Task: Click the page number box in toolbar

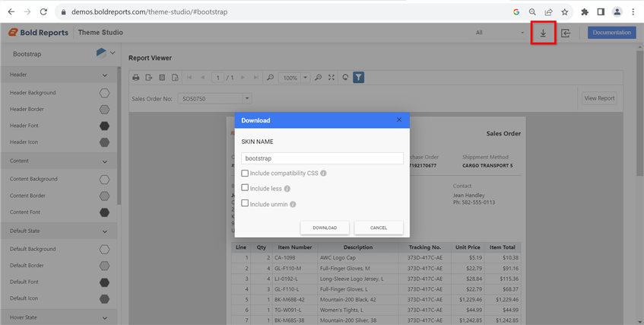Action: [217, 78]
